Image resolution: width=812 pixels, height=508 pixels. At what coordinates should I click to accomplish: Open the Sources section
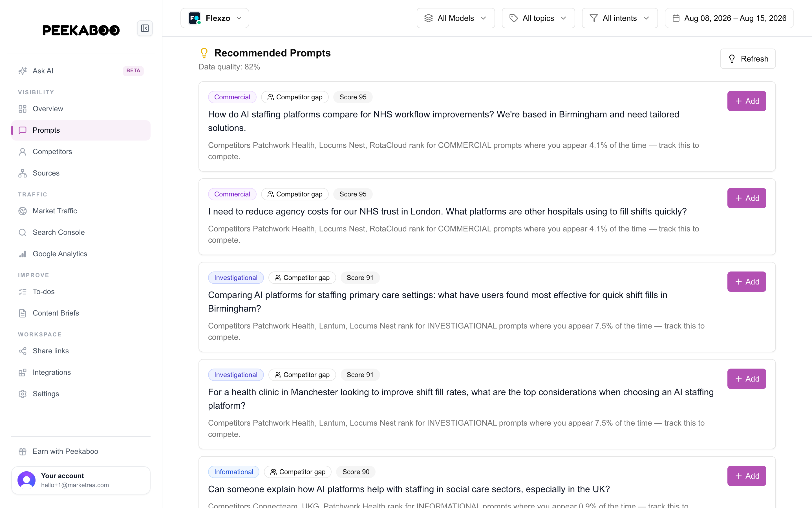(x=81, y=173)
